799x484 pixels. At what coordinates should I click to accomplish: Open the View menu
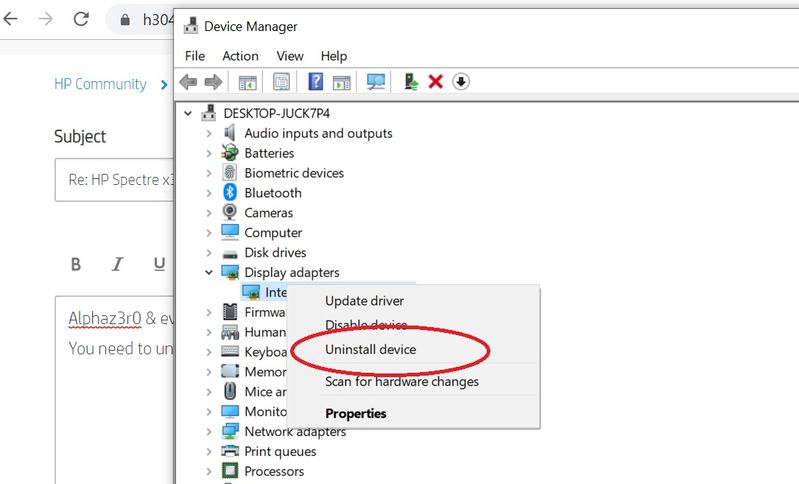(290, 56)
